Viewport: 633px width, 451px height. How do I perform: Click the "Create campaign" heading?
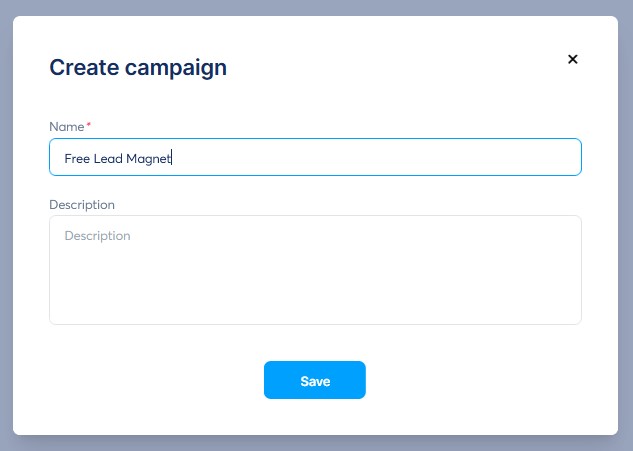[x=138, y=68]
